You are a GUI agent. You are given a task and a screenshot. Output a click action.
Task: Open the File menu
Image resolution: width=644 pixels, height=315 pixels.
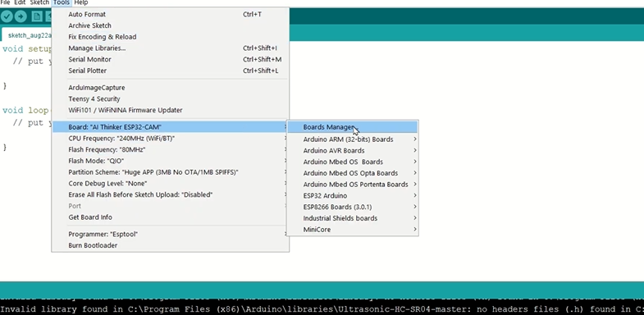[6, 2]
